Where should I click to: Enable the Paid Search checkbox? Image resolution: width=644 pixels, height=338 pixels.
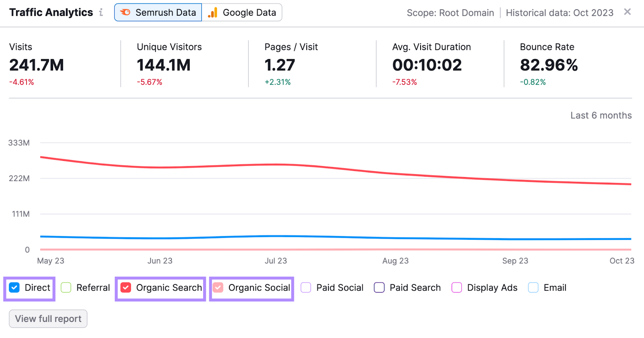coord(379,288)
